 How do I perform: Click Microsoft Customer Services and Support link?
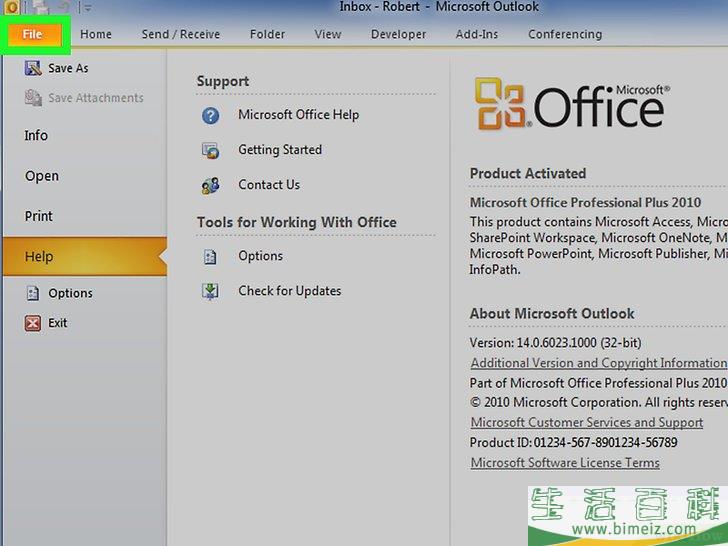pos(586,423)
